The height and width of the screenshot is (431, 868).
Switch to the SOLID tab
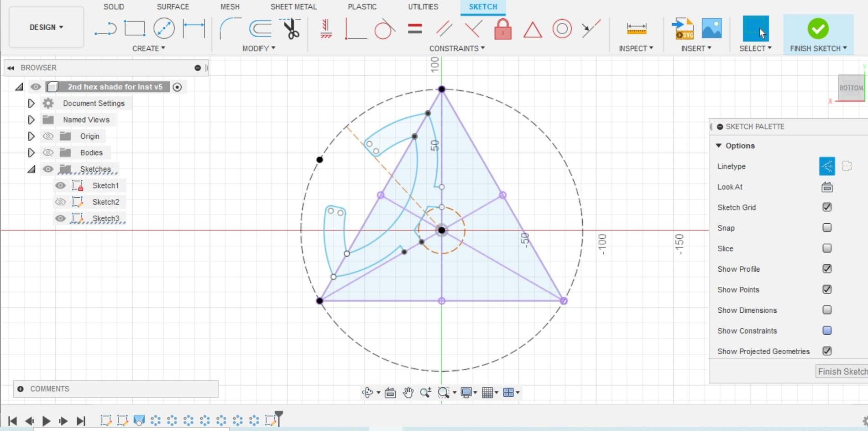click(x=113, y=6)
